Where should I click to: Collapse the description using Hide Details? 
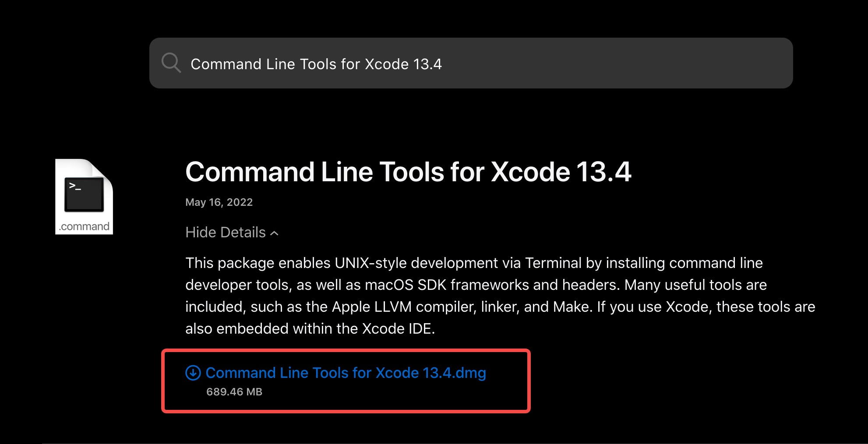click(226, 233)
